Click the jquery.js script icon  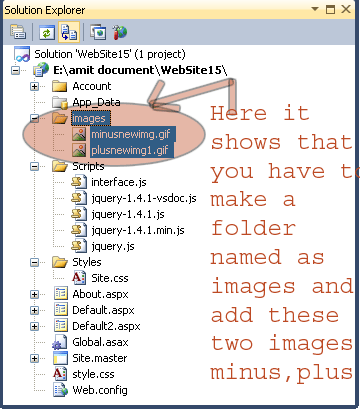[x=79, y=246]
